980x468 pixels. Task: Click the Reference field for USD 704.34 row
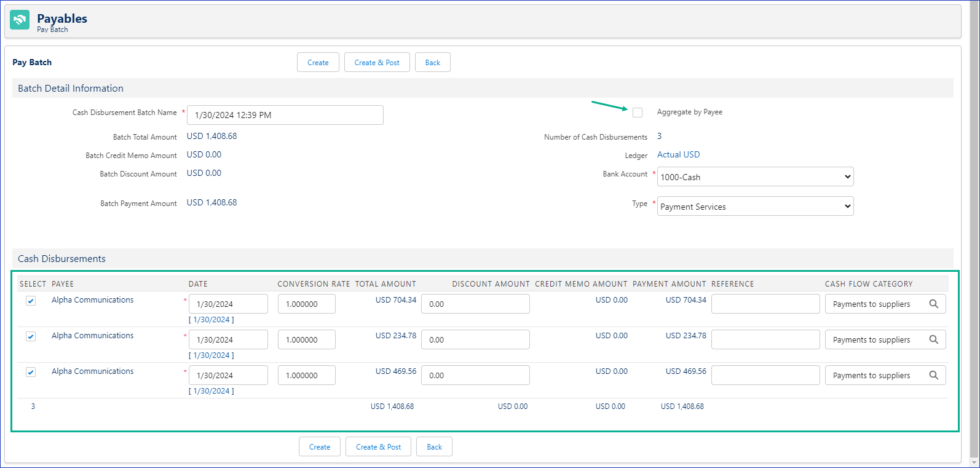click(x=765, y=304)
